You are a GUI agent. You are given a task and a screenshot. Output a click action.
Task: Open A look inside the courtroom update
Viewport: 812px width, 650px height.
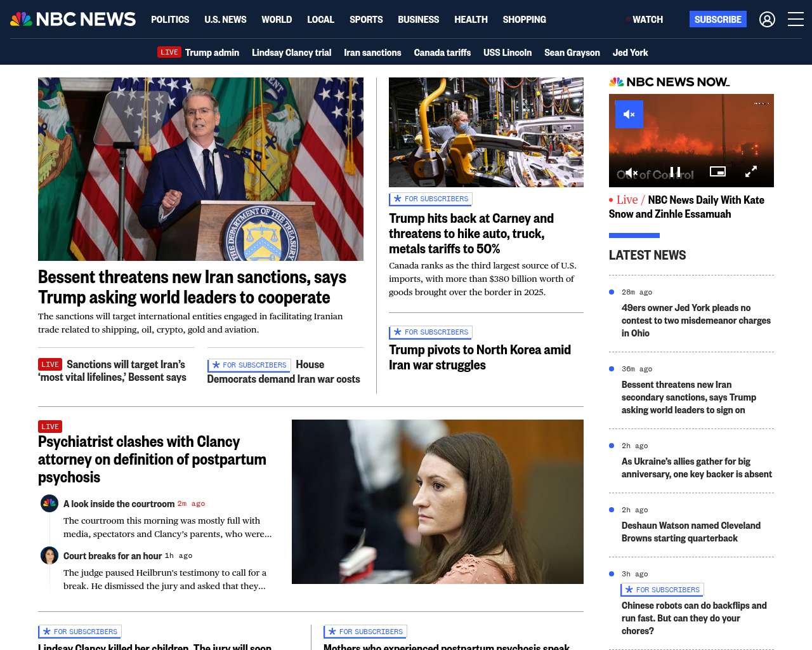pos(119,504)
